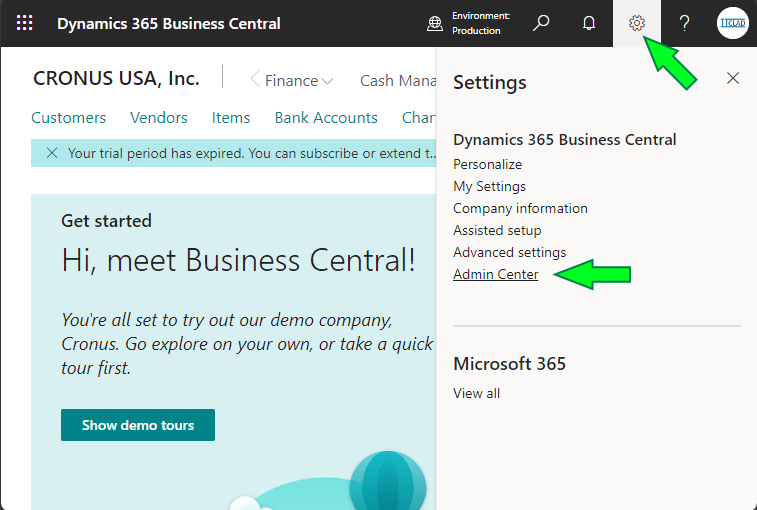Screen dimensions: 757x510
Task: Open the search magnifier icon
Action: tap(541, 23)
